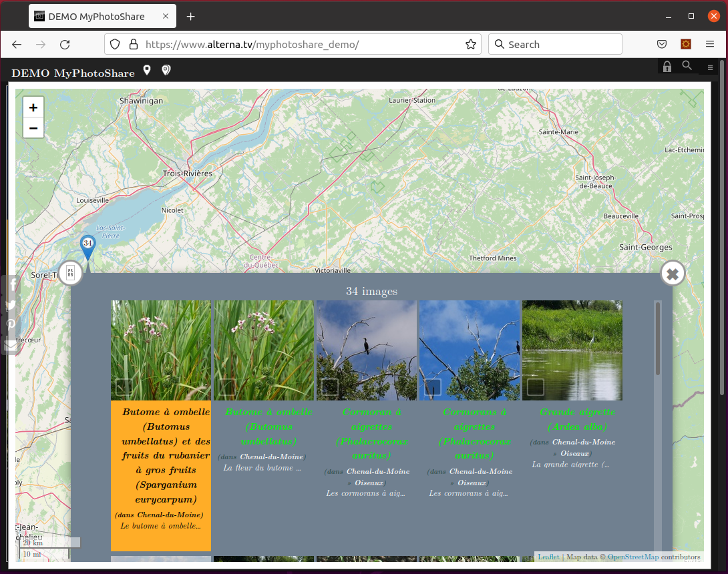Open the OpenStreetMap attribution link
The width and height of the screenshot is (728, 574).
(632, 557)
